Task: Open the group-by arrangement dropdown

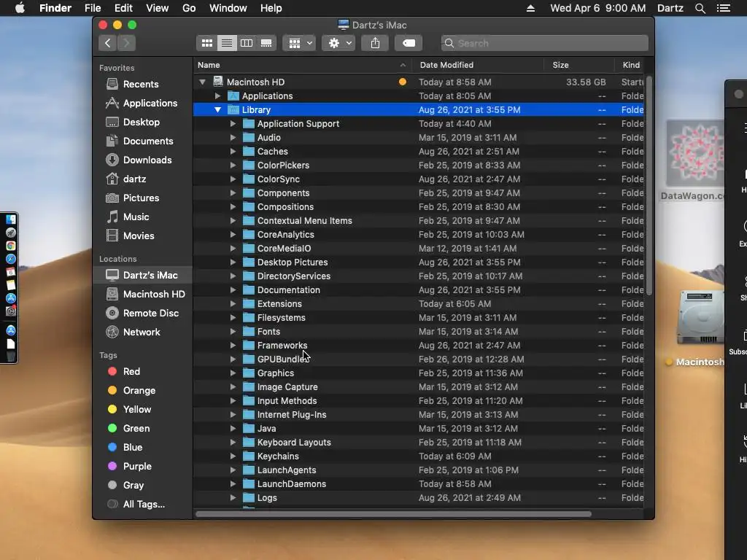Action: (x=299, y=43)
